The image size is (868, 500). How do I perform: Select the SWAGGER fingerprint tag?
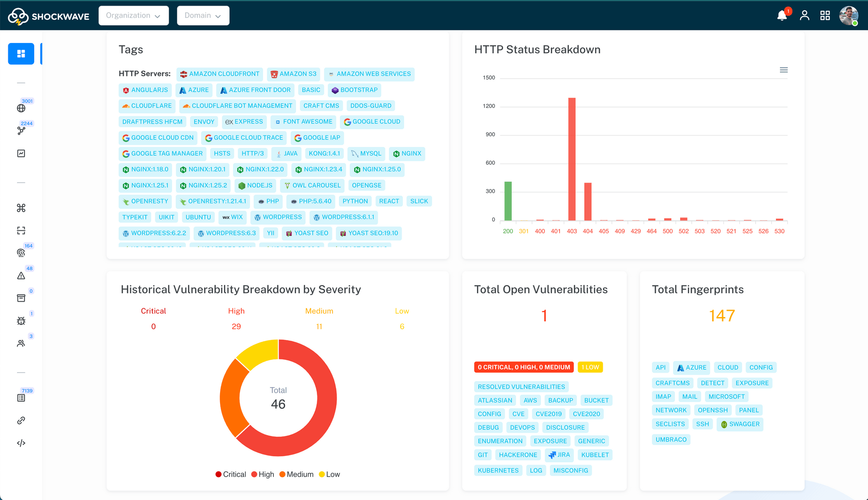740,424
